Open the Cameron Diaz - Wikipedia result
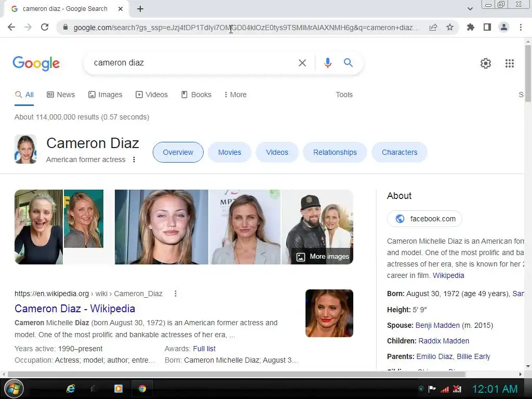This screenshot has width=532, height=399. [75, 309]
